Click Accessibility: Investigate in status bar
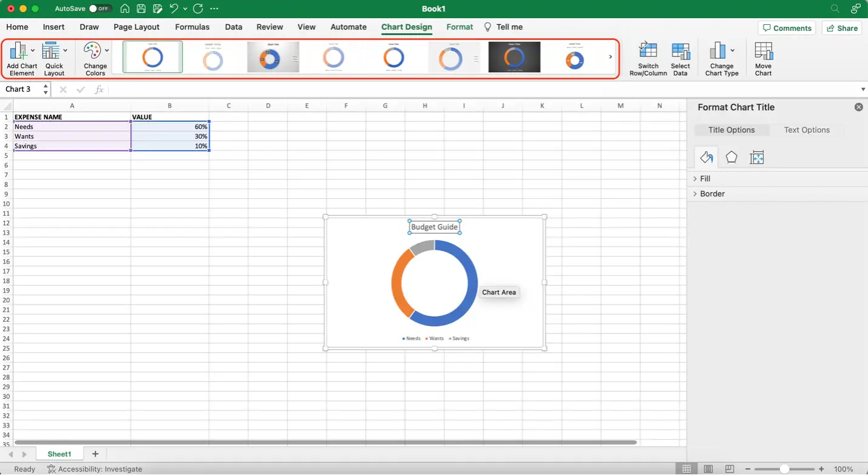 [95, 469]
